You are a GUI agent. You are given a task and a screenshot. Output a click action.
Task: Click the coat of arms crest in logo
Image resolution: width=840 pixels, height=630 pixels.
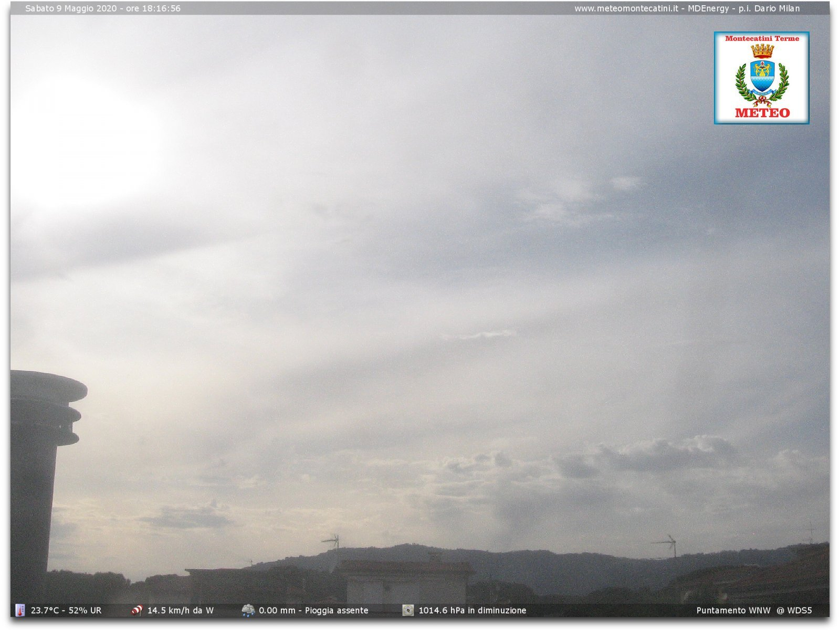tap(762, 75)
